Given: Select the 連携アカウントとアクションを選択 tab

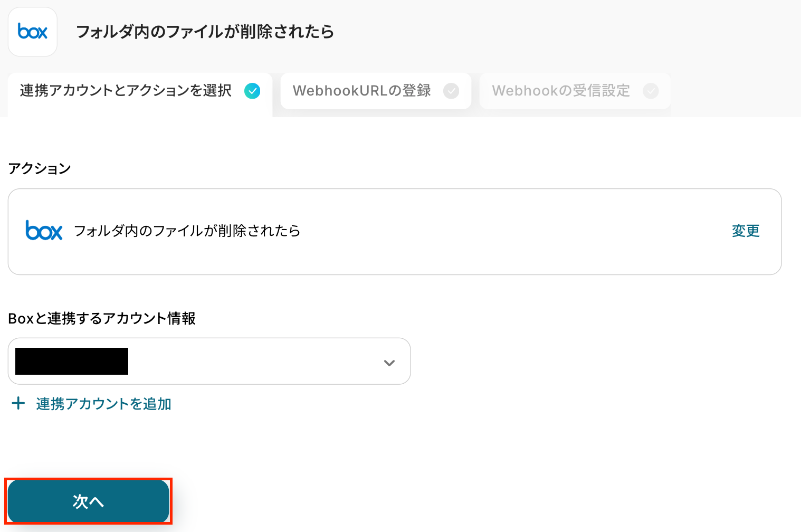Looking at the screenshot, I should pos(126,91).
